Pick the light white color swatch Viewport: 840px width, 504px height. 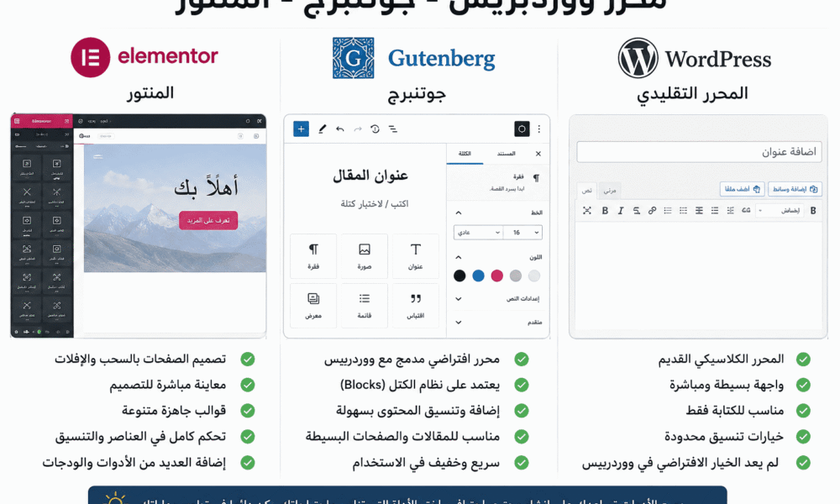click(x=534, y=276)
